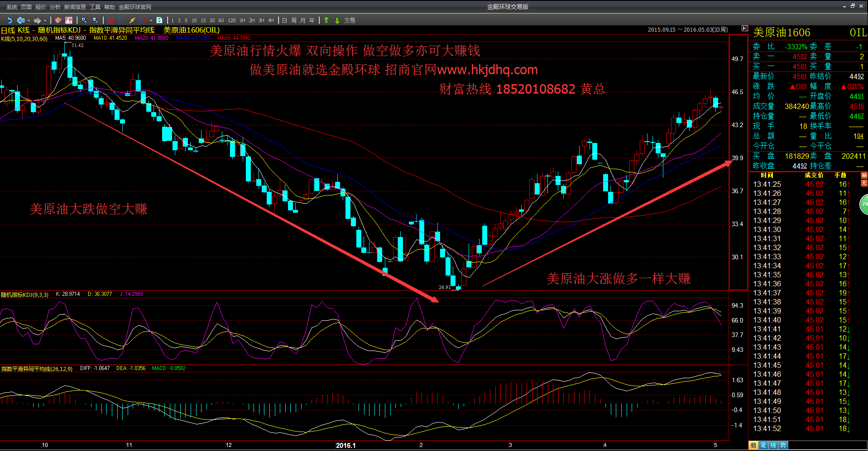This screenshot has width=868, height=451.
Task: Select the 统 tab at panel bottom
Action: click(x=773, y=445)
